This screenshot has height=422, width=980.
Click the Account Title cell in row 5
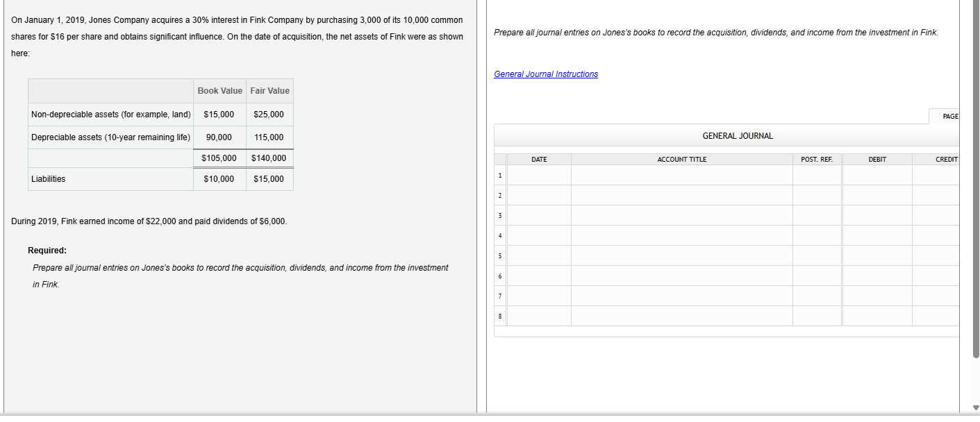681,255
